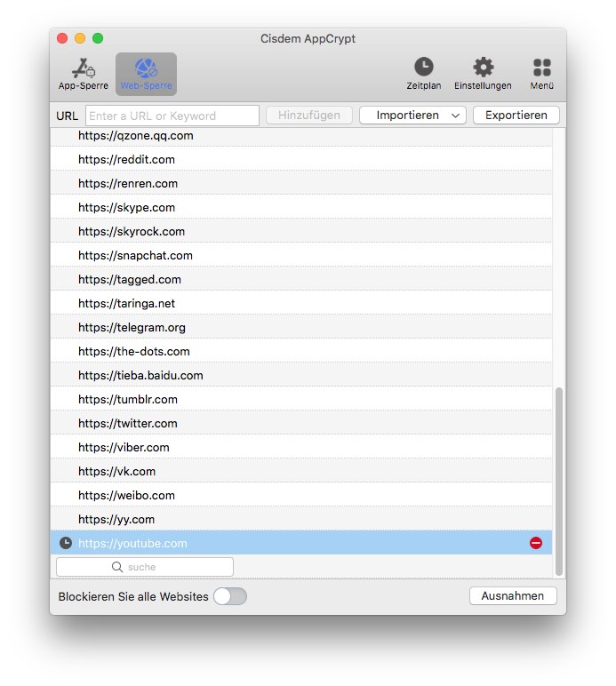Viewport: 616px width, 686px height.
Task: Click the green window zoom button
Action: 98,38
